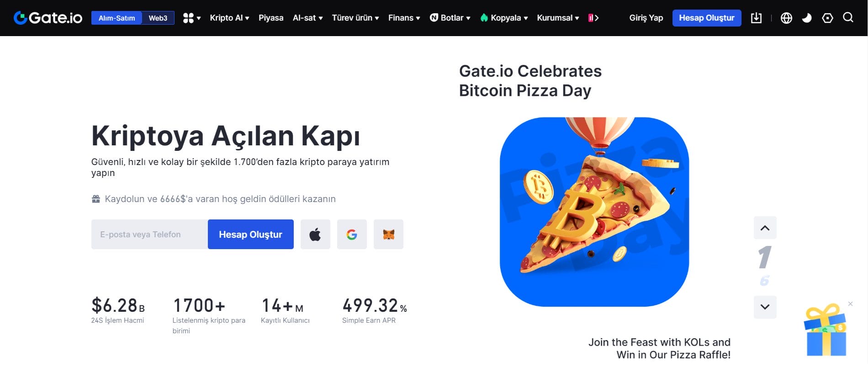Select the Alım-Satım toggle option
Viewport: 868px width, 368px height.
tap(116, 18)
